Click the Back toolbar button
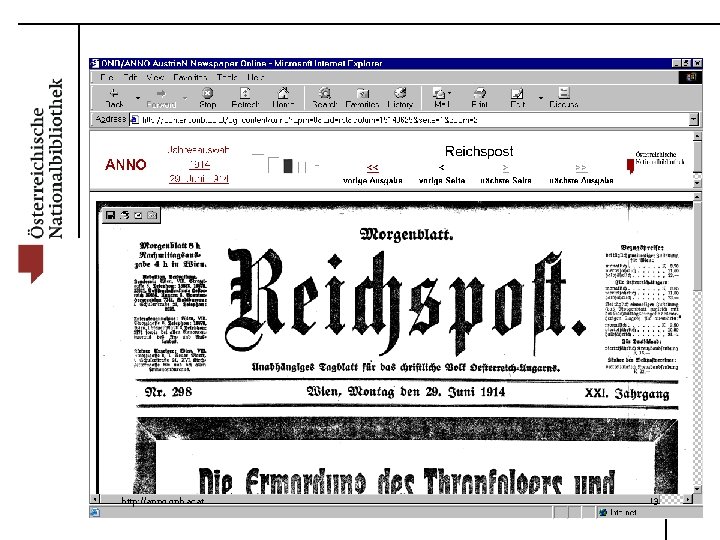 click(x=114, y=98)
